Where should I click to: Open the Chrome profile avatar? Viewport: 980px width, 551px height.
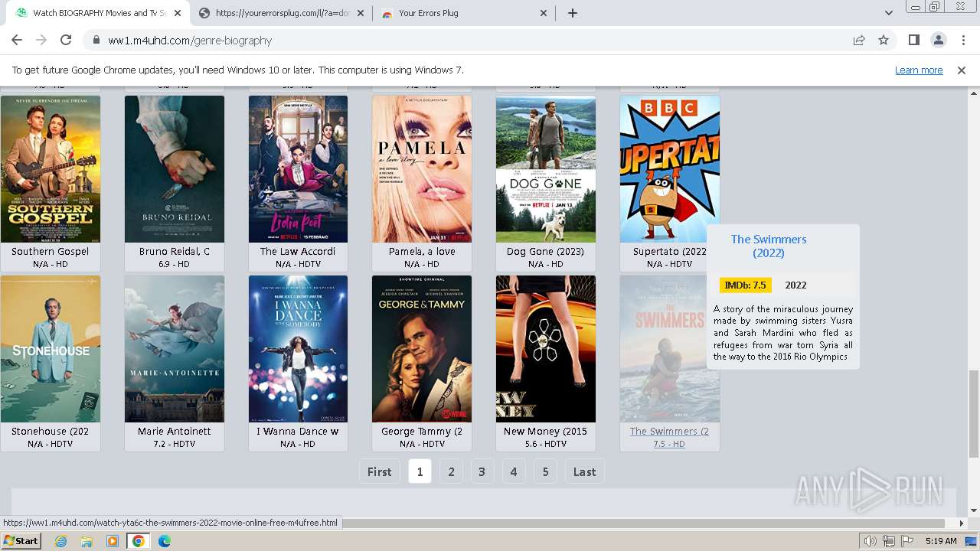click(x=939, y=40)
